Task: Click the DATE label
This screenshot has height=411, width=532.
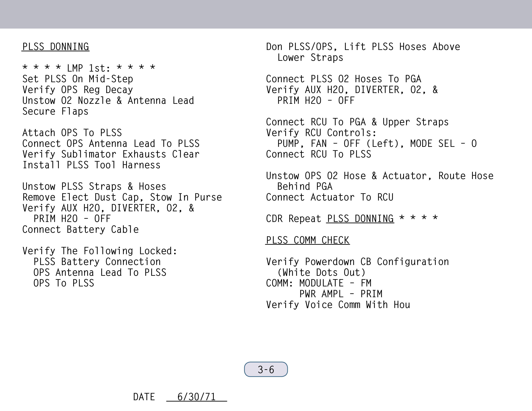Action: coord(144,397)
